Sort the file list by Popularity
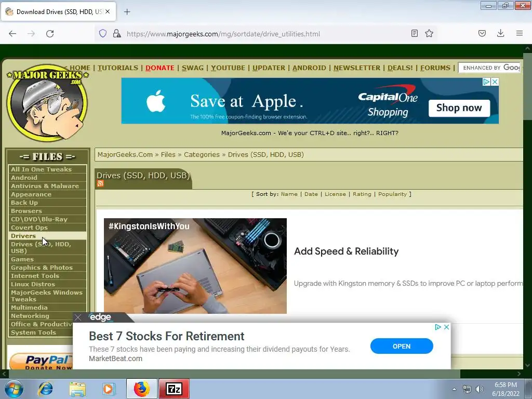 click(x=392, y=194)
